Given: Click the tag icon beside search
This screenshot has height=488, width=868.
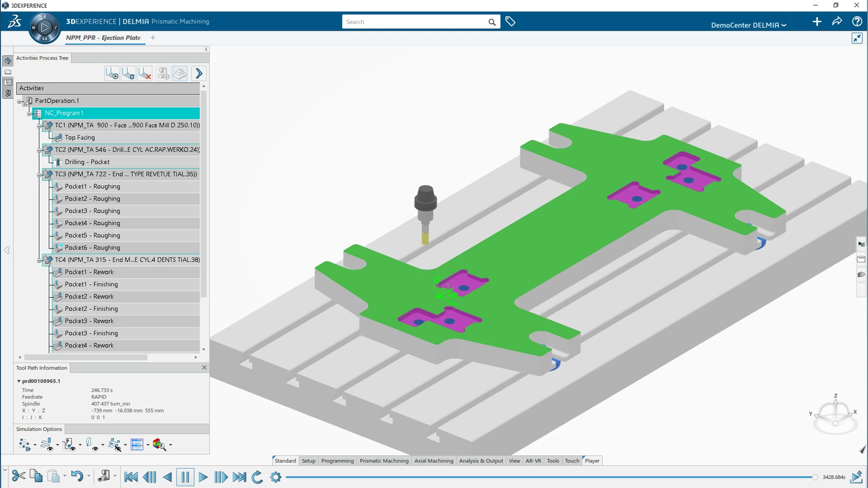Looking at the screenshot, I should 510,22.
